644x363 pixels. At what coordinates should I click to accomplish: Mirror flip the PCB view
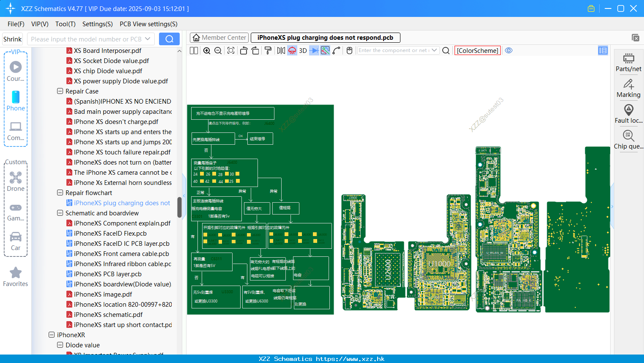tap(281, 50)
